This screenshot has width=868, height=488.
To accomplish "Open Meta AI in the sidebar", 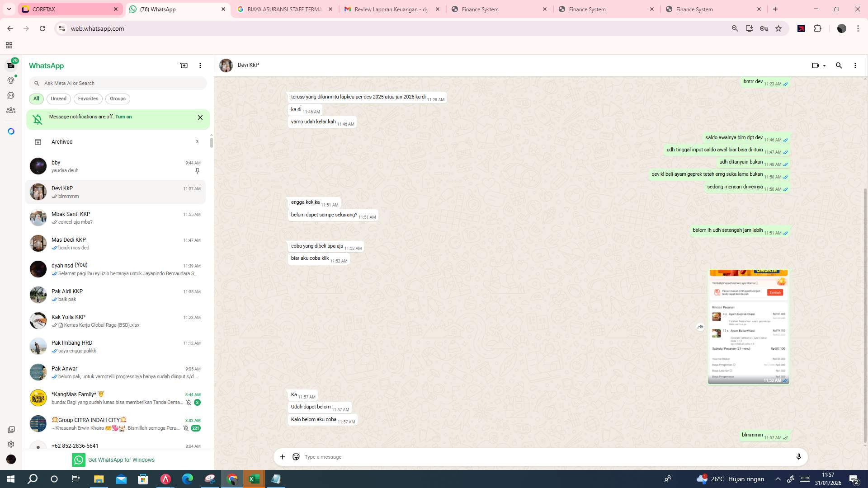I will pos(11,131).
